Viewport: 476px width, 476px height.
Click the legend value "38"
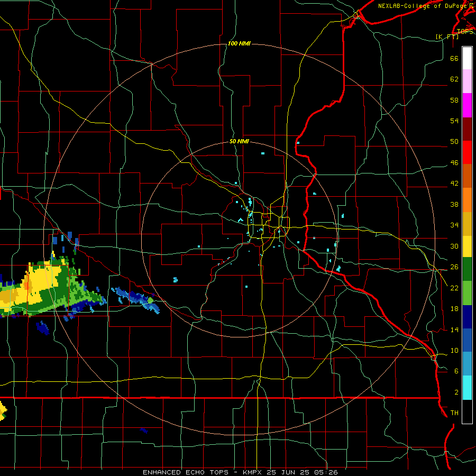(x=454, y=204)
